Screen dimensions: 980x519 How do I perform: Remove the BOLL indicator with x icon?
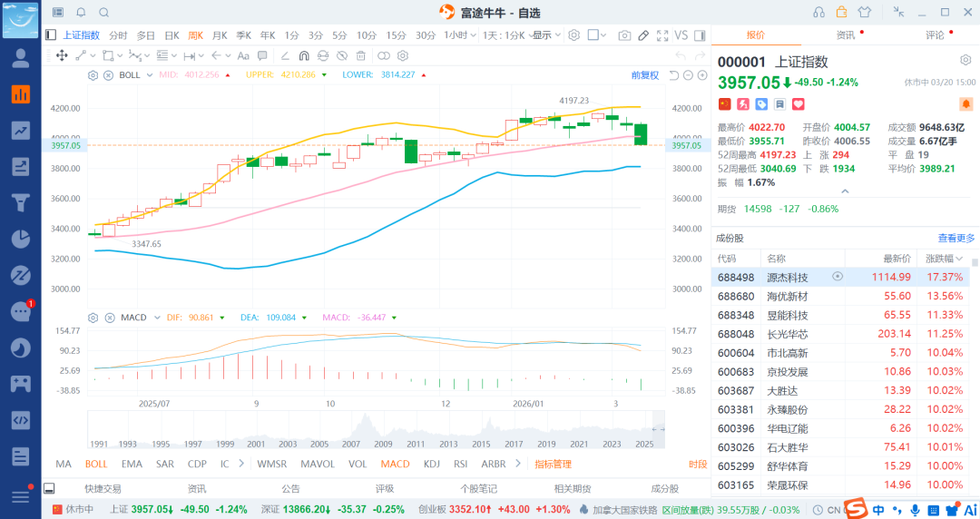(108, 75)
